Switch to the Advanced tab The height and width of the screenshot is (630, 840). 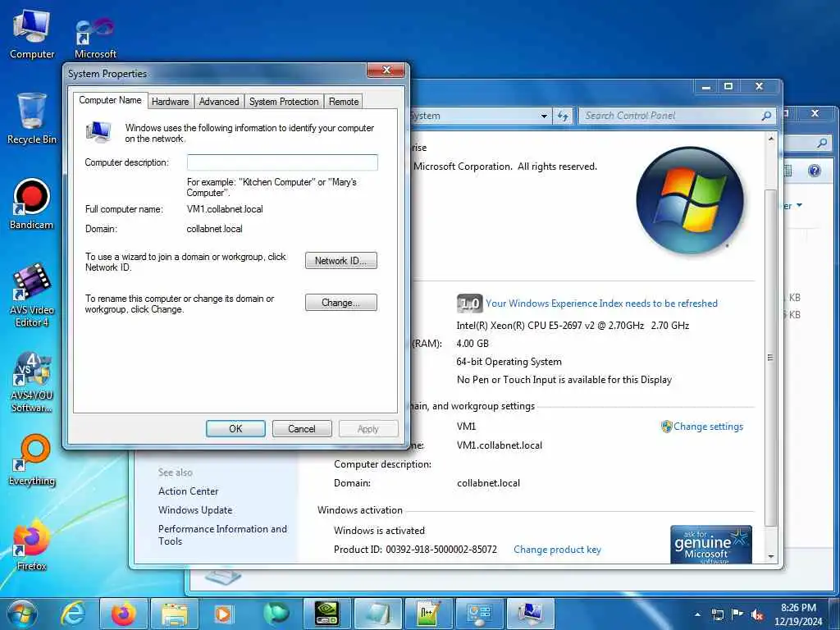tap(218, 101)
